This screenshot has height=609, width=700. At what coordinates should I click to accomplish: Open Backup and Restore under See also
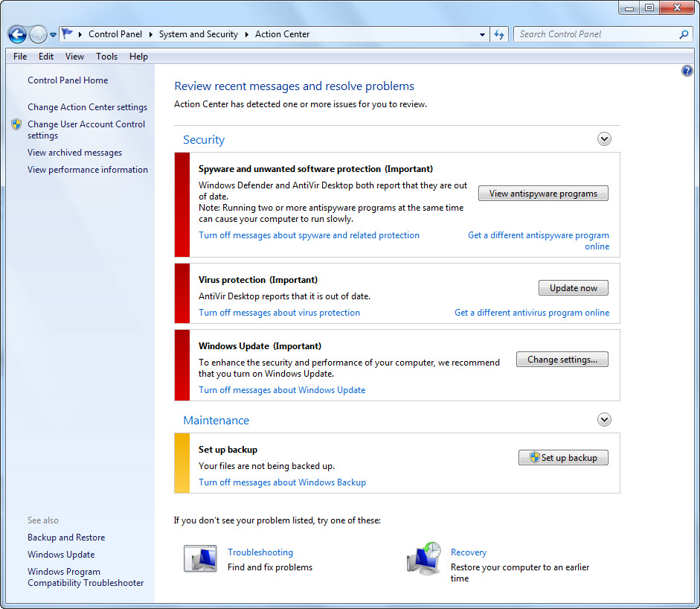tap(66, 538)
